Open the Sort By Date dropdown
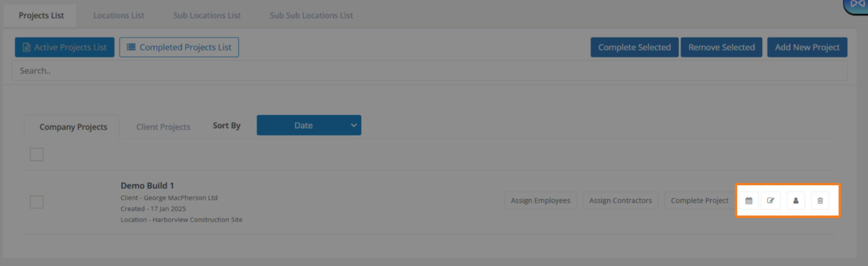The height and width of the screenshot is (266, 868). [309, 125]
